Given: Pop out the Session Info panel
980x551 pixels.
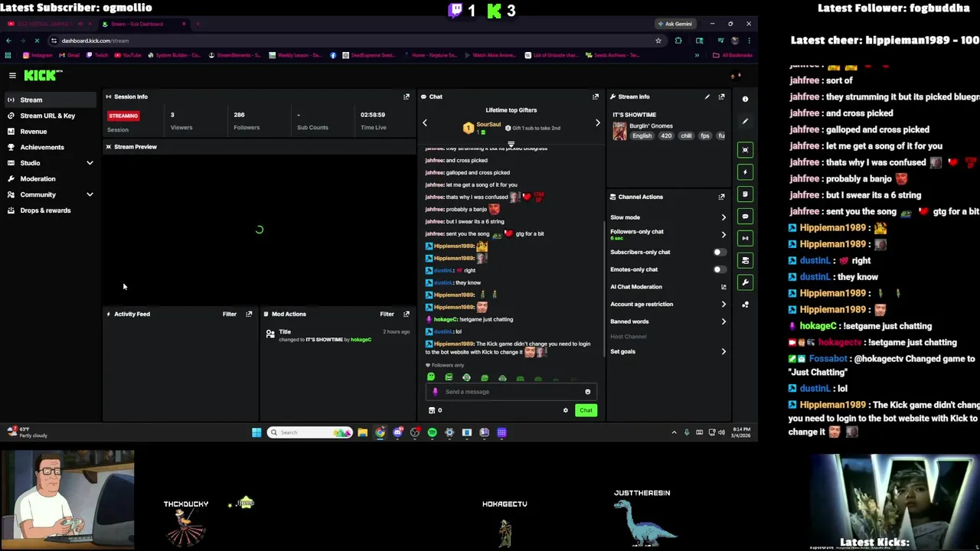Looking at the screenshot, I should [407, 96].
